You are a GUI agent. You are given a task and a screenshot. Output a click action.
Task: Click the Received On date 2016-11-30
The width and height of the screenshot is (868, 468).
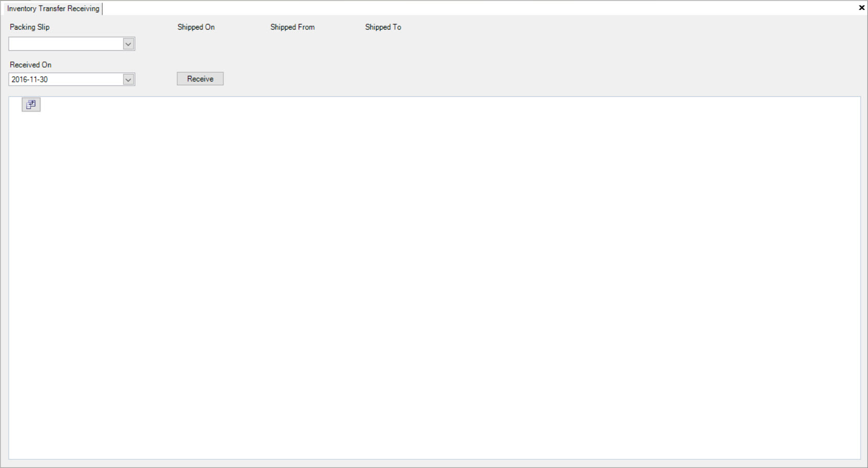pos(30,79)
